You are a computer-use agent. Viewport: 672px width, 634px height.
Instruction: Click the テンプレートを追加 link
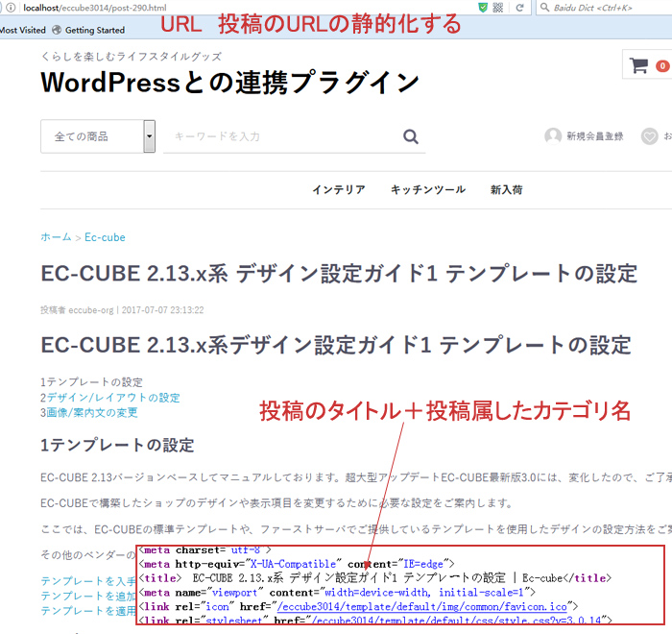(88, 596)
